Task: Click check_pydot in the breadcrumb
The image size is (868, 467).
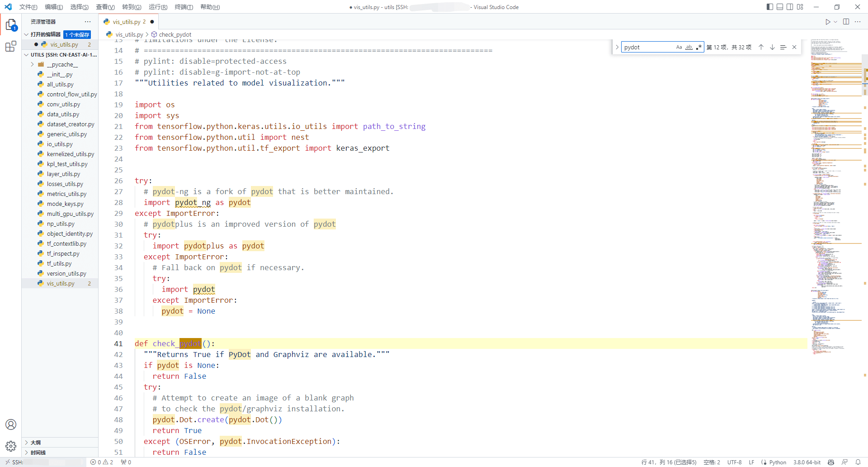Action: [175, 34]
